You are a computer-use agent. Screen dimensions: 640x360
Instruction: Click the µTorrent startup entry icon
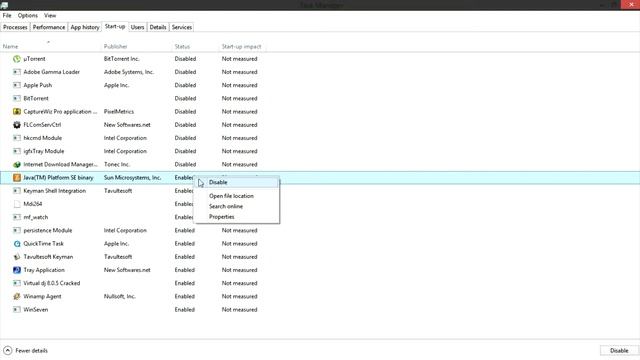point(17,59)
